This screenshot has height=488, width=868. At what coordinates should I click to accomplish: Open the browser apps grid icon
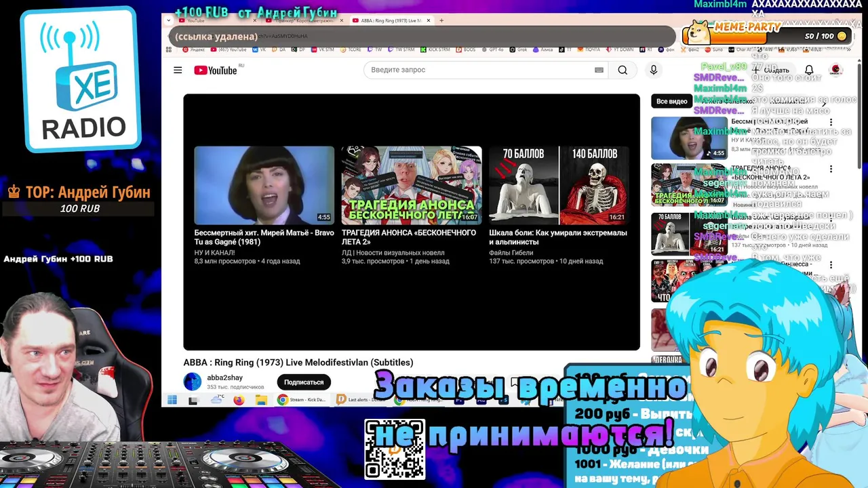tap(168, 49)
